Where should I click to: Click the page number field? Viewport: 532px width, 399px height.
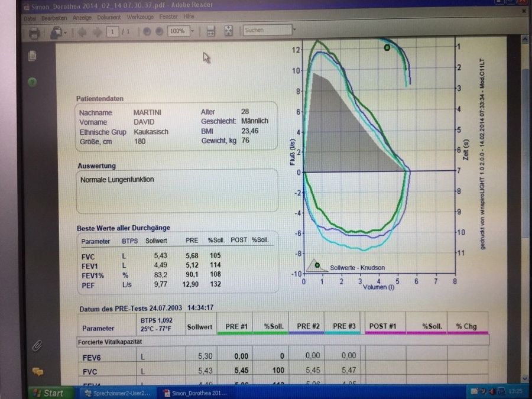tap(112, 32)
